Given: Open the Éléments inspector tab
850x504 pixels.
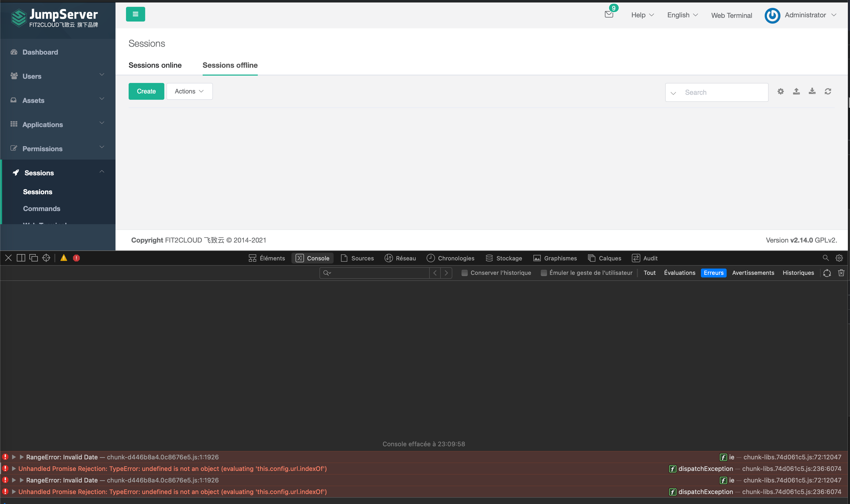Looking at the screenshot, I should [x=267, y=258].
